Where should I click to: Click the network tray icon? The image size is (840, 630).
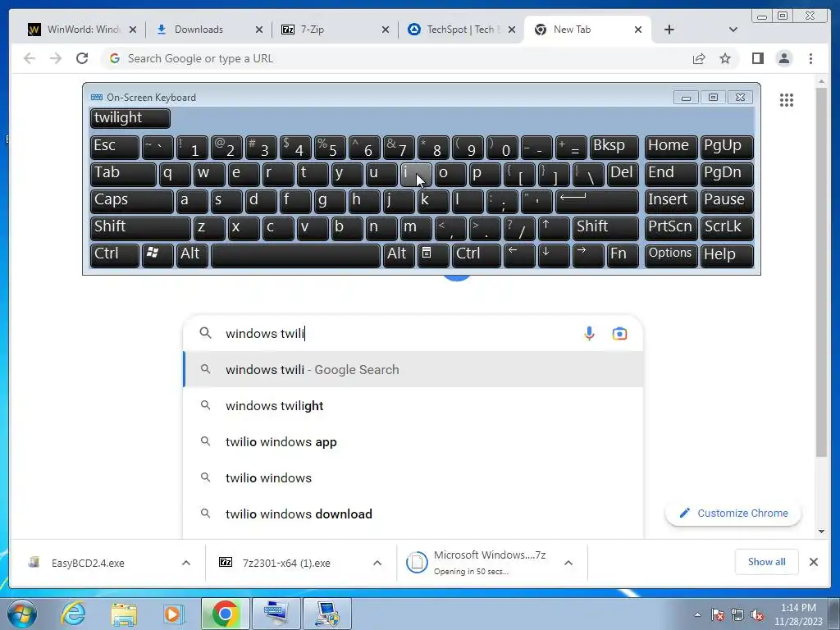[x=737, y=614]
